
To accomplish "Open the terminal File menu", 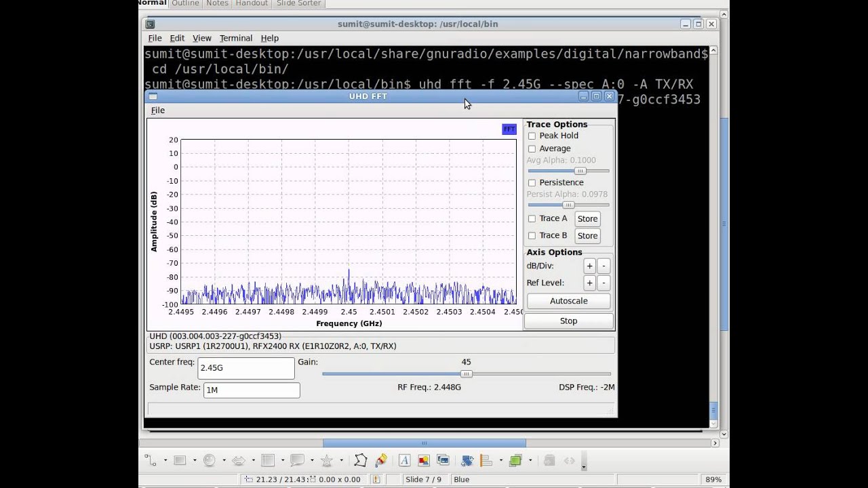I will (155, 38).
